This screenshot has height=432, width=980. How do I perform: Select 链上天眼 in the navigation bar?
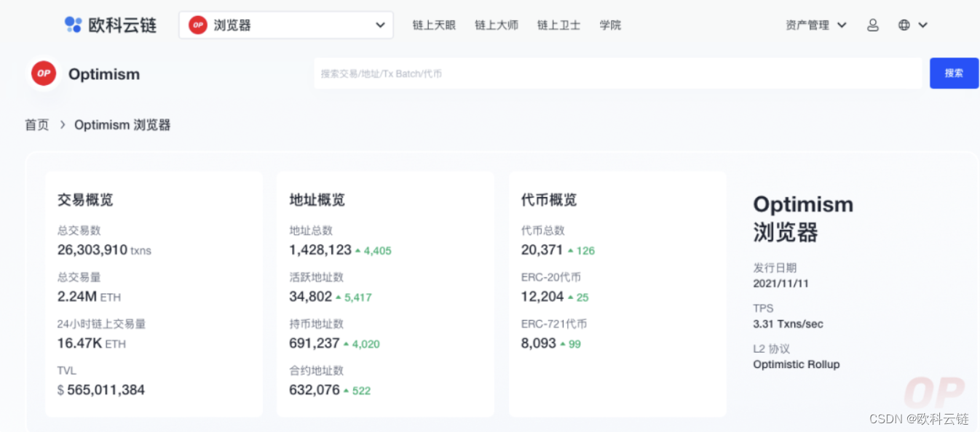[x=434, y=24]
